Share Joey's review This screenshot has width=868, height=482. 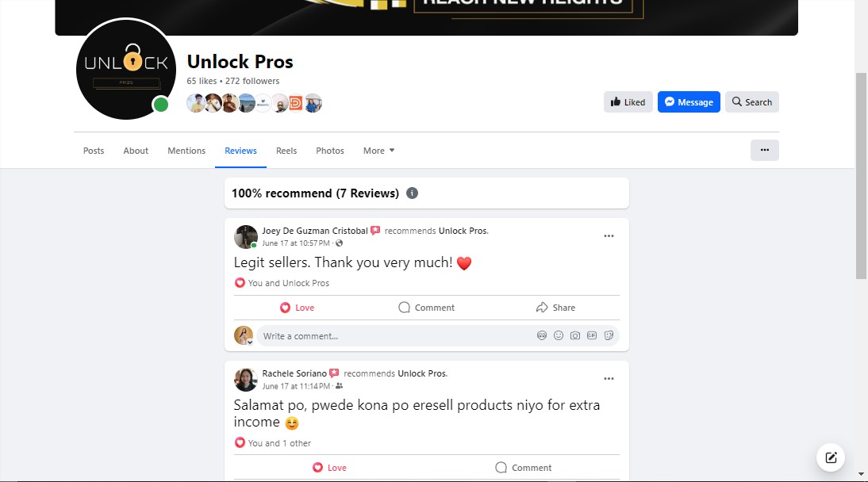point(555,308)
